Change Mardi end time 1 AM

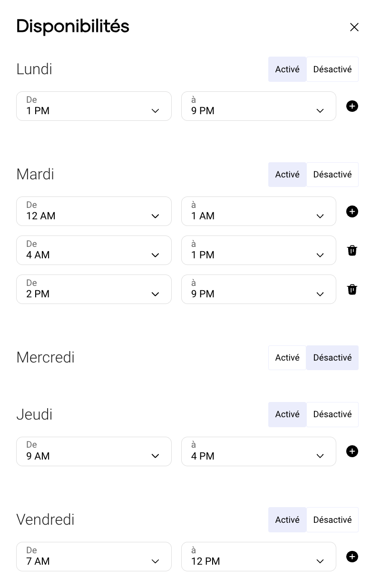[x=258, y=211]
